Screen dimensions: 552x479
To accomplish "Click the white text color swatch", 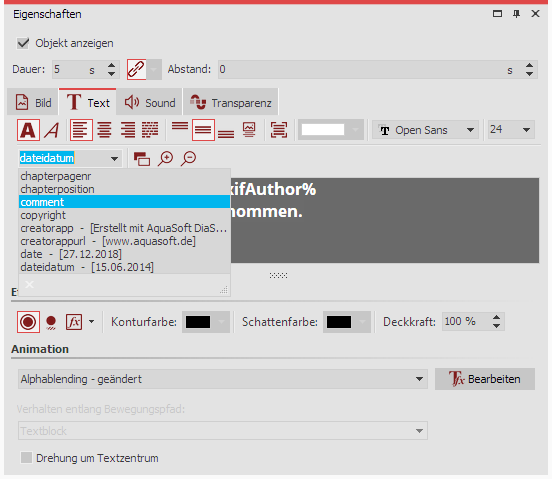I will [323, 130].
